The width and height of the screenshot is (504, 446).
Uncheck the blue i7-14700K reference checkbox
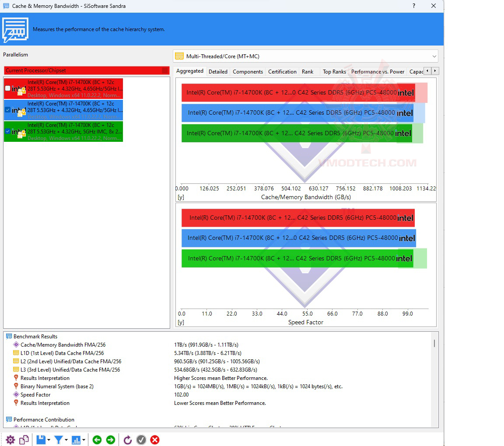click(8, 110)
